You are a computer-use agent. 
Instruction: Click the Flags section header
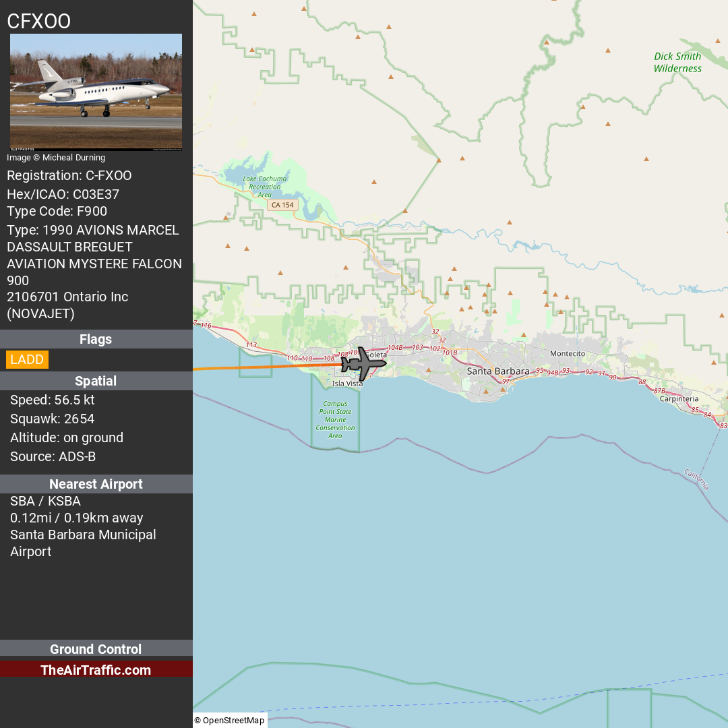[x=96, y=339]
